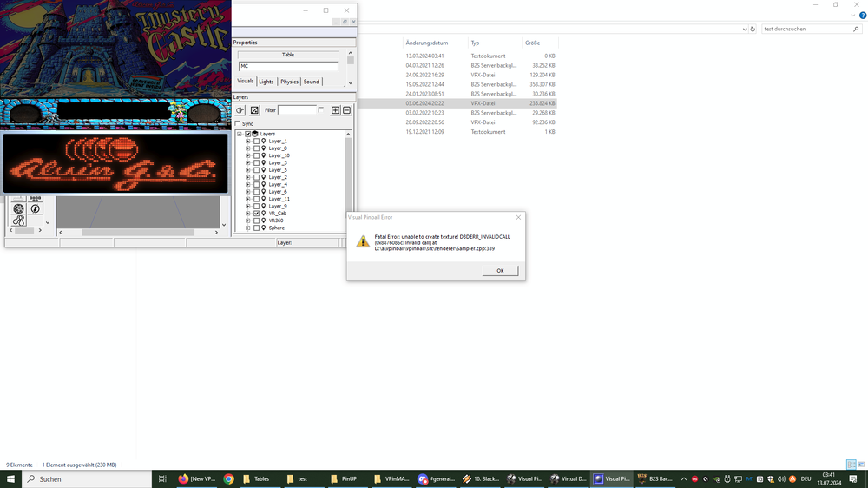This screenshot has height=488, width=868.
Task: Check the VR360 checkbox
Action: click(256, 221)
